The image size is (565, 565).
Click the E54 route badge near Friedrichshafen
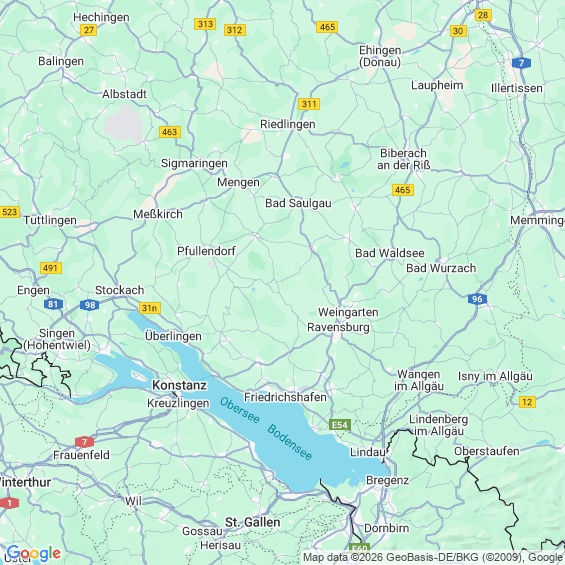point(340,425)
